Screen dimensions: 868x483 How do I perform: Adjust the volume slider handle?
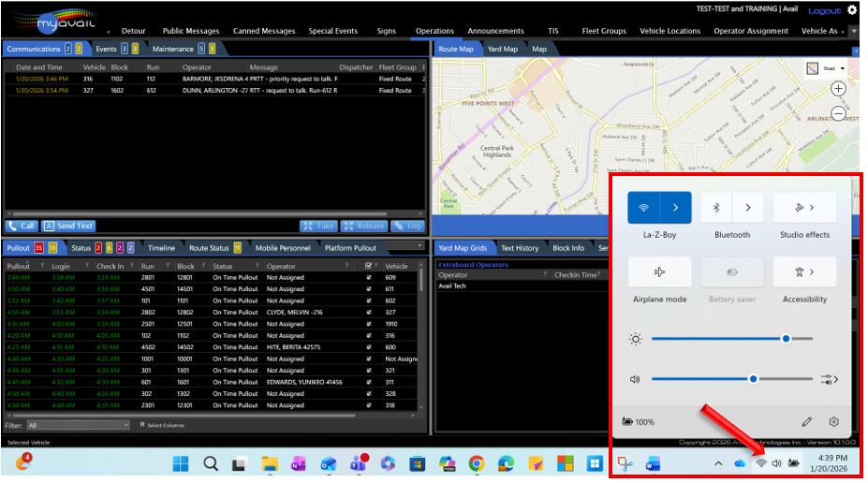point(753,379)
